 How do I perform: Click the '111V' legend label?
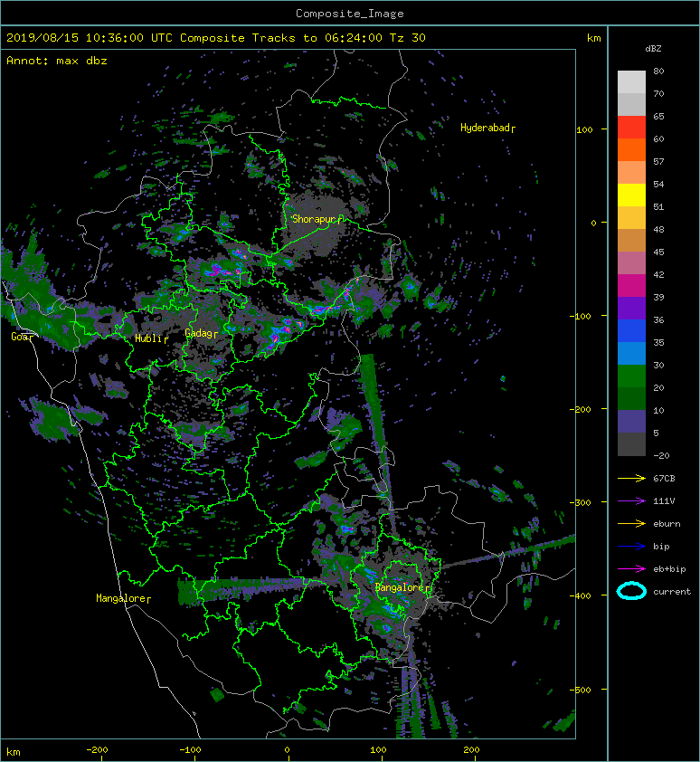tap(664, 501)
